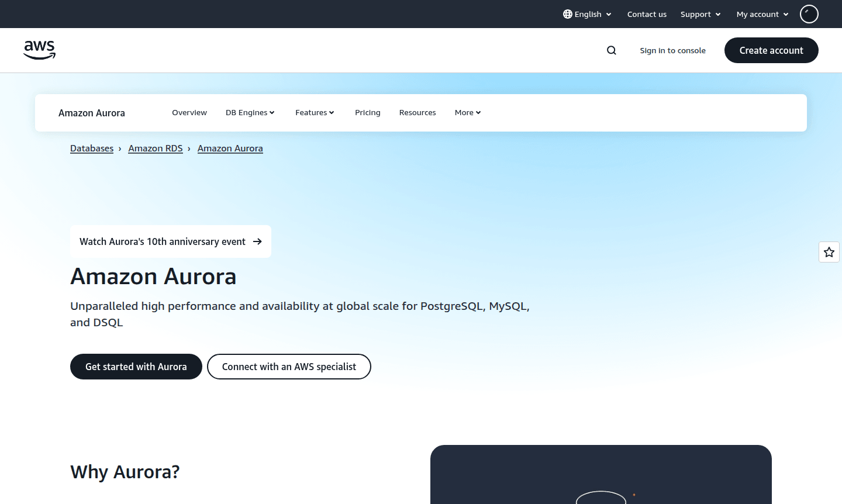Click the profile circle icon top right
842x504 pixels.
coord(809,13)
